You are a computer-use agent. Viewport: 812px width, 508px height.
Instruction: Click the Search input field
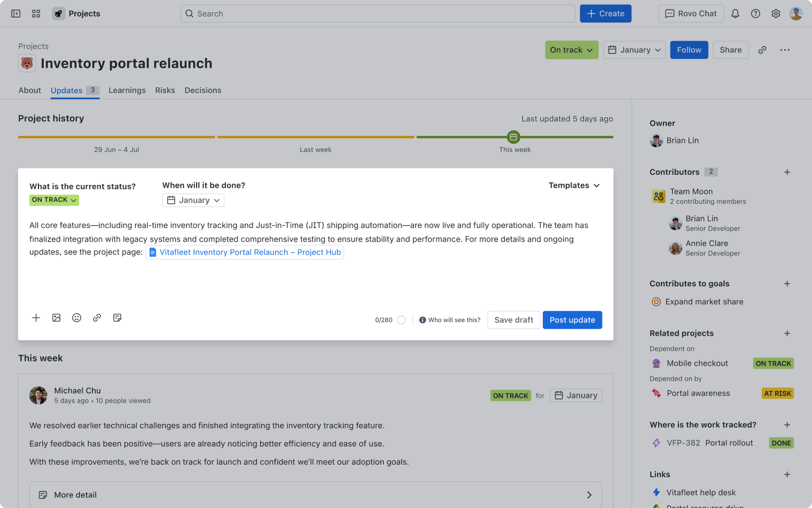click(x=378, y=14)
